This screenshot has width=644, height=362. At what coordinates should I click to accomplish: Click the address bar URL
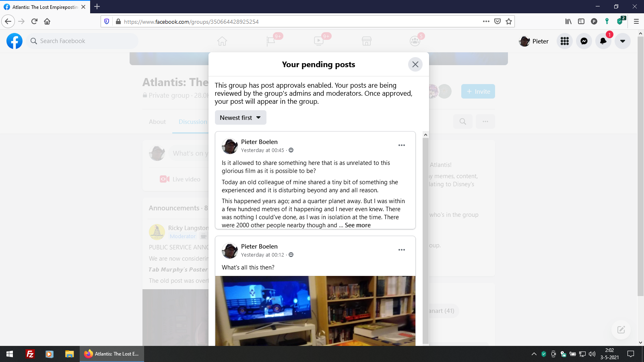coord(191,22)
